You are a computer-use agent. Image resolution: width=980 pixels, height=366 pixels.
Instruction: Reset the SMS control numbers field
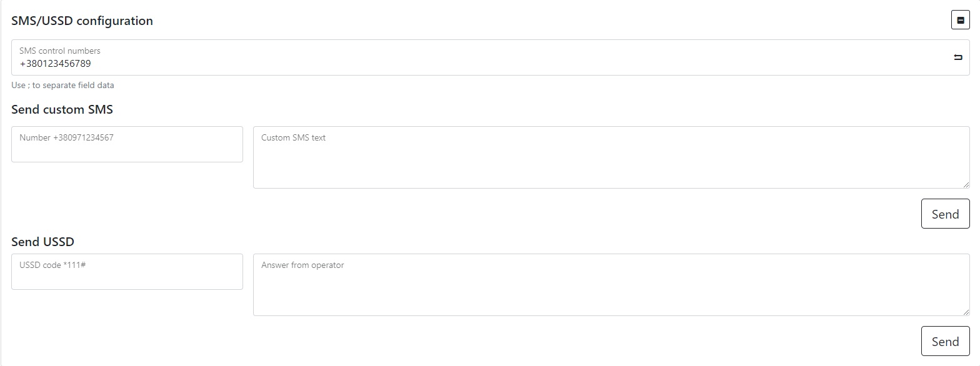[x=957, y=57]
